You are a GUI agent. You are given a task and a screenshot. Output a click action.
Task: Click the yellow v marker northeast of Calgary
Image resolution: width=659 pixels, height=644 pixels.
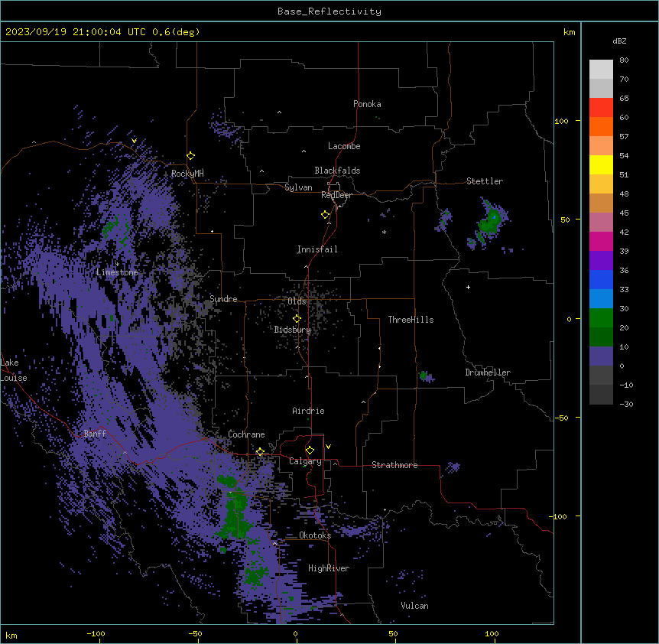click(x=328, y=447)
